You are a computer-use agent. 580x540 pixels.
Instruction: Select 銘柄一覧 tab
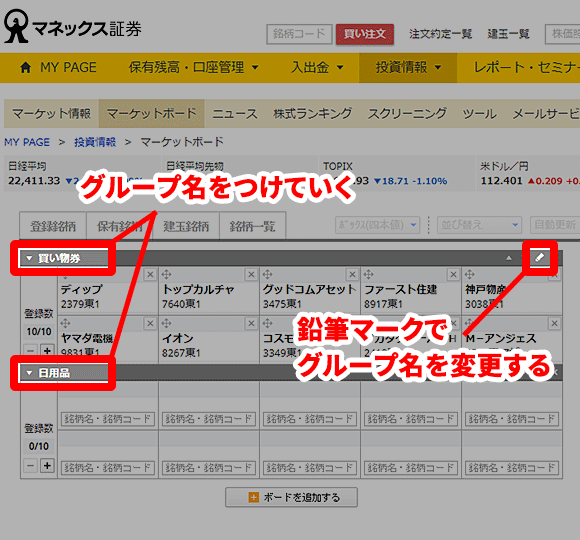point(253,226)
